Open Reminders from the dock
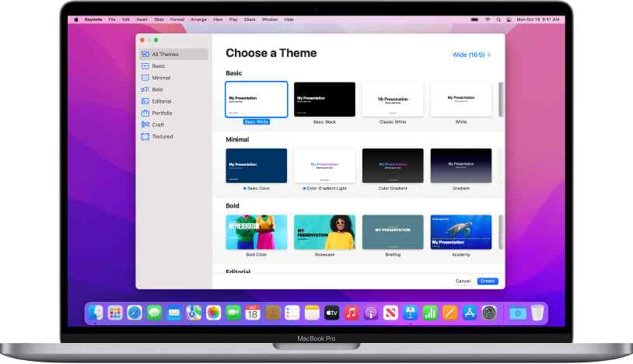 tap(292, 313)
